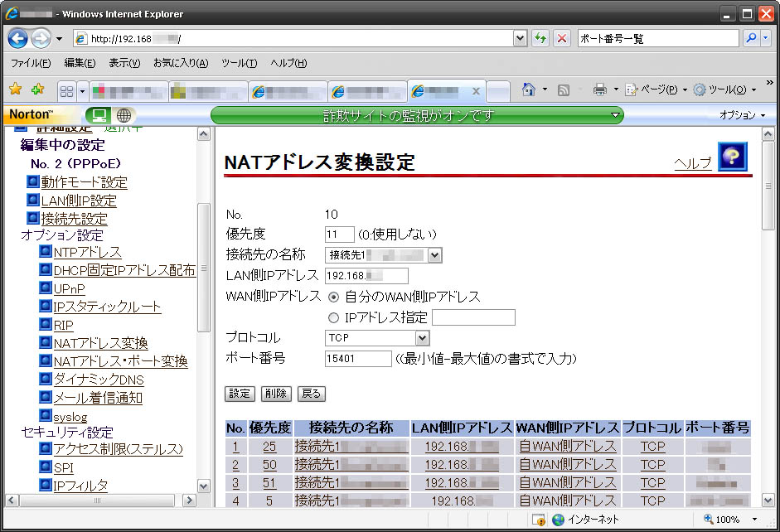Click the blue icon beside syslog
Viewport: 780px width, 532px height.
click(x=46, y=414)
